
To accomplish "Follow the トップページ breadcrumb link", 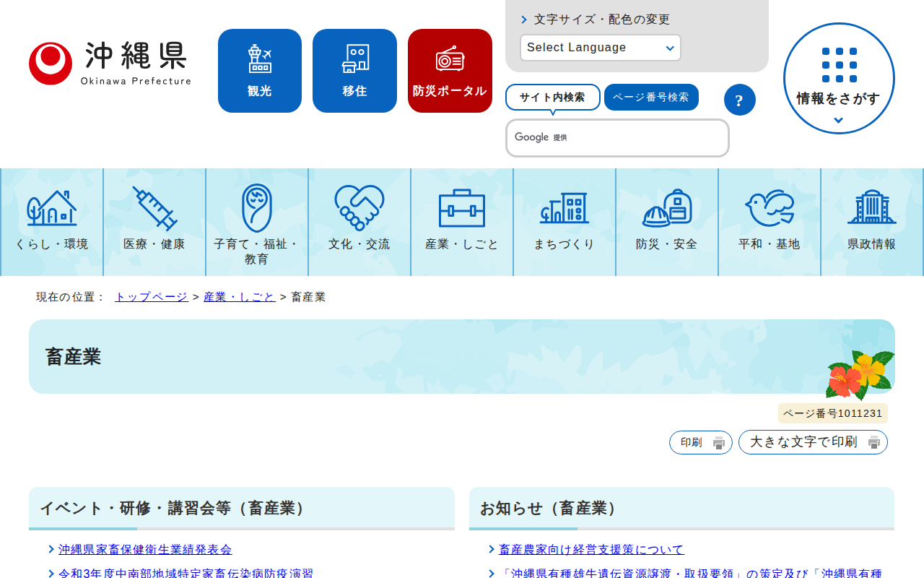I will (x=152, y=297).
